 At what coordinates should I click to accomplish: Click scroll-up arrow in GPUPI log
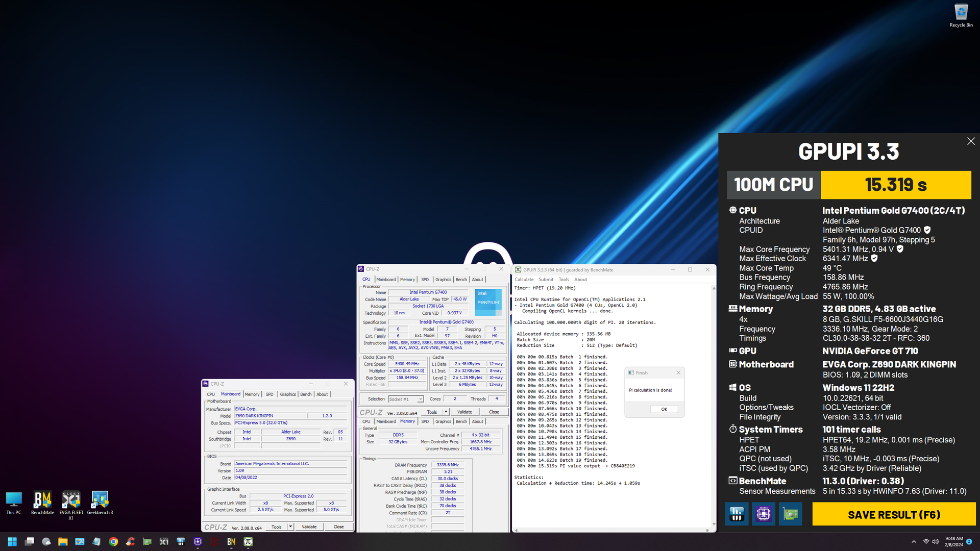point(714,288)
